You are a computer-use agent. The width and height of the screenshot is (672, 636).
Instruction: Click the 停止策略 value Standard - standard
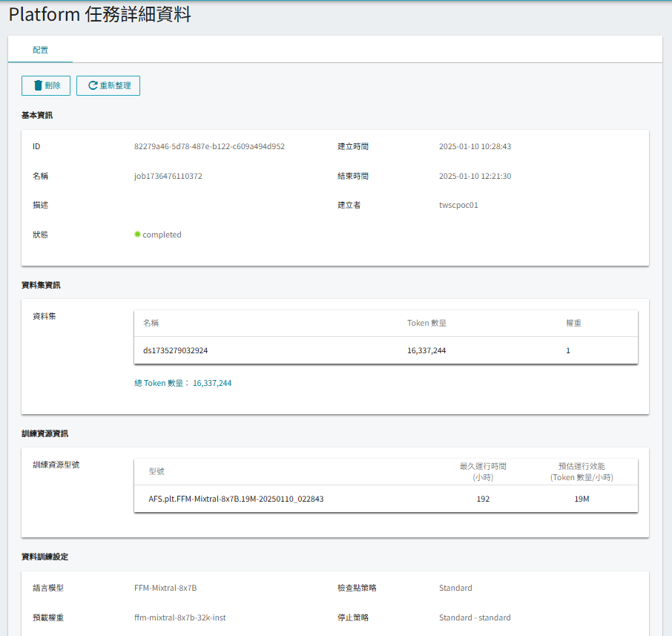tap(475, 617)
